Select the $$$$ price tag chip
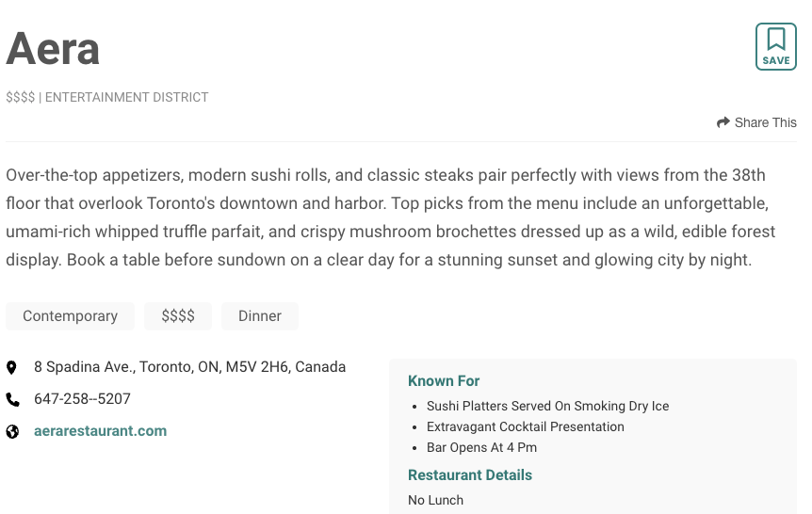The width and height of the screenshot is (812, 514). [x=178, y=316]
